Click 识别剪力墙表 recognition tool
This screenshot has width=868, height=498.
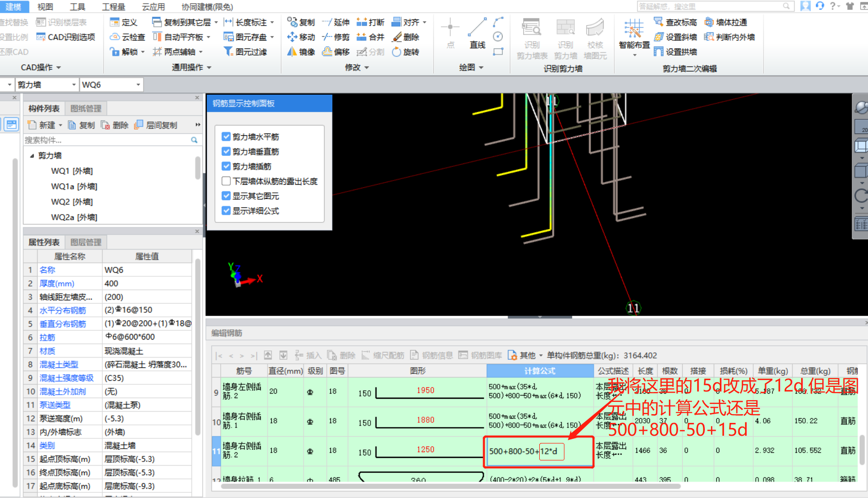coord(532,39)
